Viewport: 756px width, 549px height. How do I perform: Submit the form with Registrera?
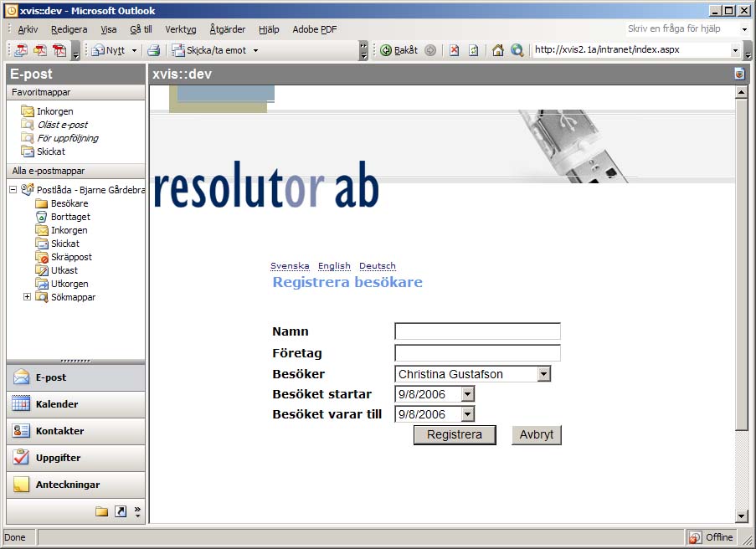click(x=455, y=435)
